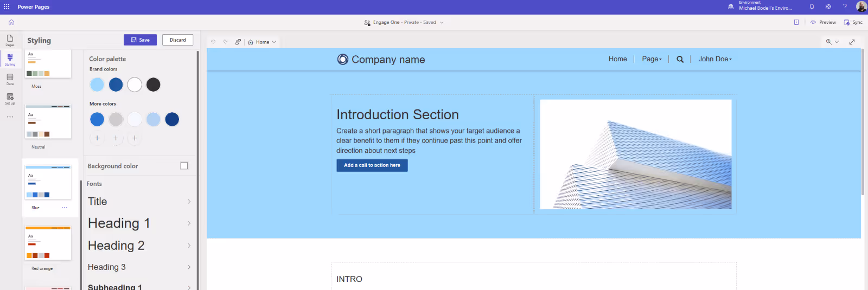868x290 pixels.
Task: Click the Home link in site navigation
Action: coord(618,59)
